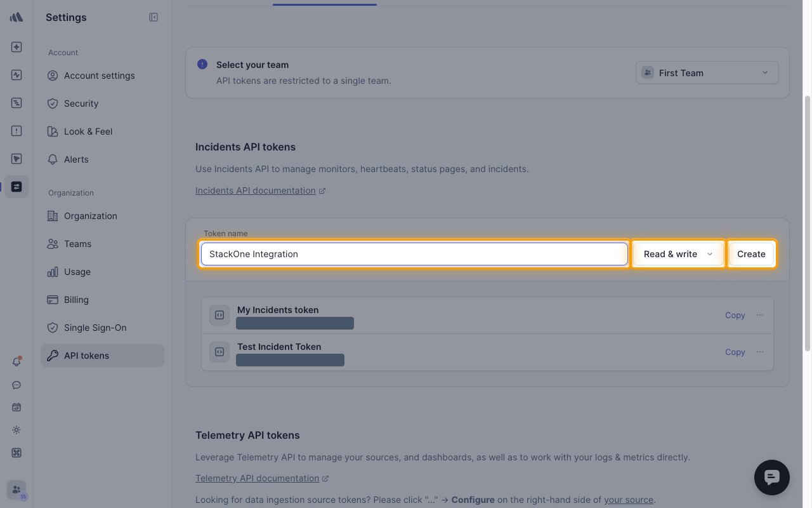
Task: Open the notifications bell with red dot
Action: click(16, 361)
